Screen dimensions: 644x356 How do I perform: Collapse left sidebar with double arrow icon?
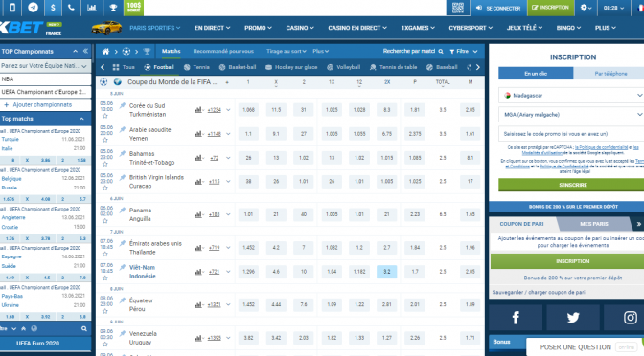[x=85, y=52]
